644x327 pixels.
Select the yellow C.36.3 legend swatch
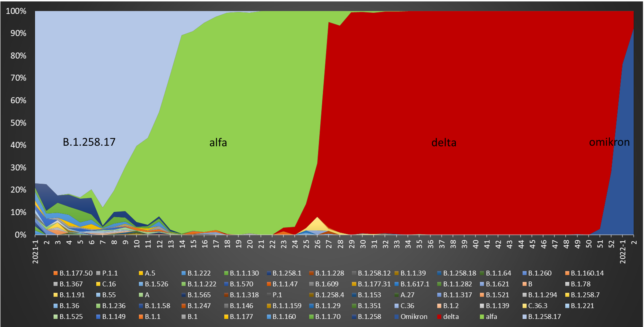pos(524,306)
